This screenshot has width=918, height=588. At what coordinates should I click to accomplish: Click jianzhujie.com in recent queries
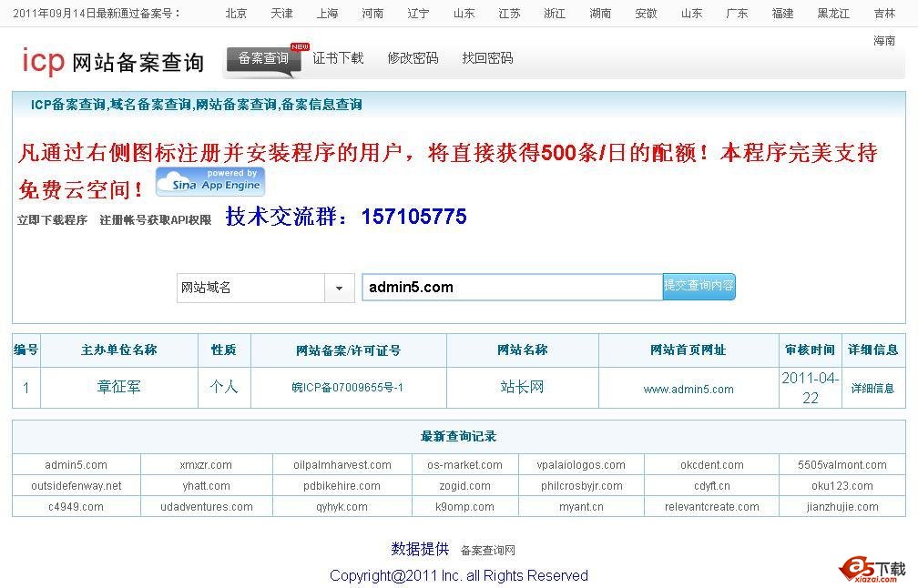(841, 507)
